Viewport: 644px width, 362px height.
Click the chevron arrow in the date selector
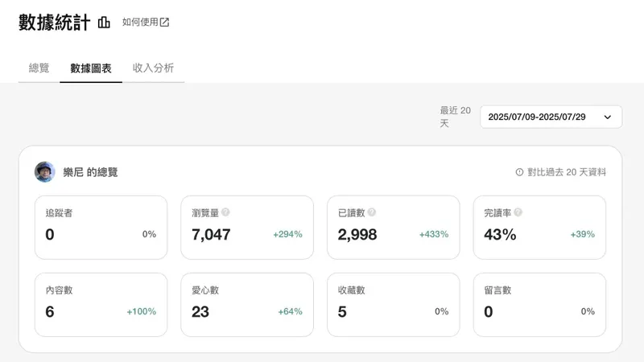[x=608, y=117]
